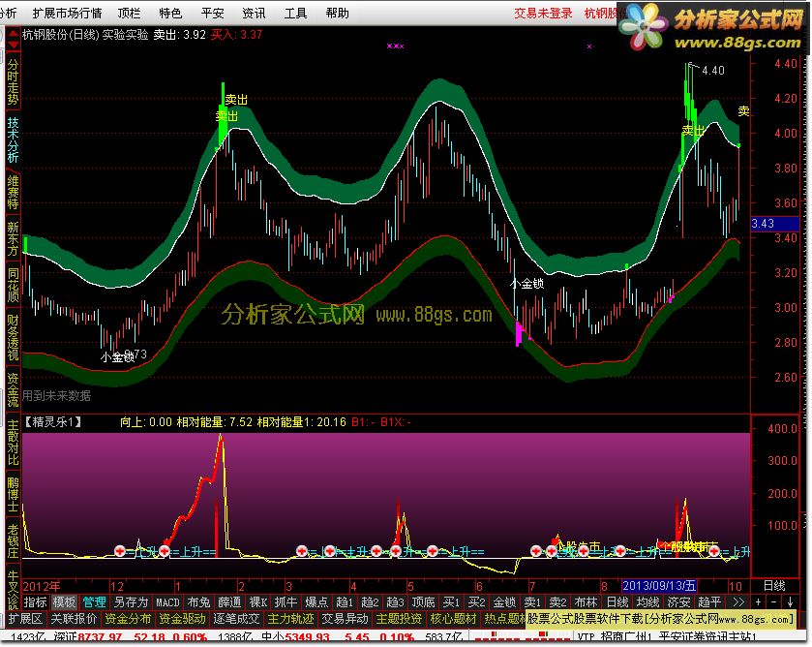Apply the 卖1 indicator

[x=532, y=601]
